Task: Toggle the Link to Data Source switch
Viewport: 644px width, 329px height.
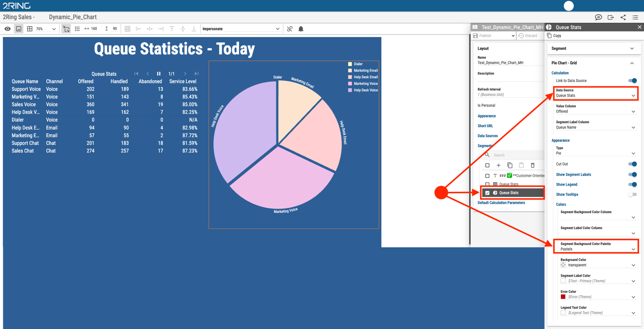Action: click(632, 81)
